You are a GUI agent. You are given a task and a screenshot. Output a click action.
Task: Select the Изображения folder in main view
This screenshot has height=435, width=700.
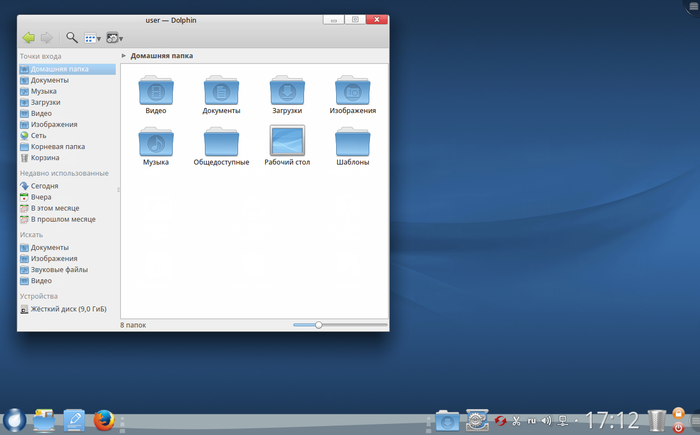[x=353, y=92]
